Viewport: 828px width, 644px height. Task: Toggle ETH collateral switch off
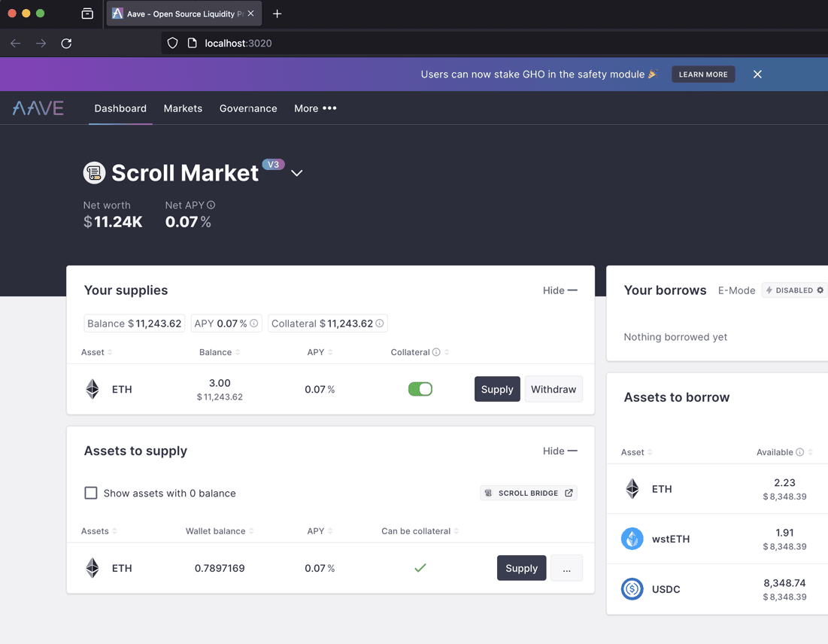[420, 390]
